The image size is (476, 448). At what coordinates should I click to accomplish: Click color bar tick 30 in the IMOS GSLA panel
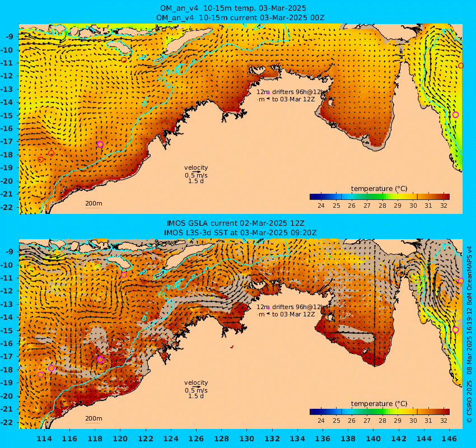(413, 421)
